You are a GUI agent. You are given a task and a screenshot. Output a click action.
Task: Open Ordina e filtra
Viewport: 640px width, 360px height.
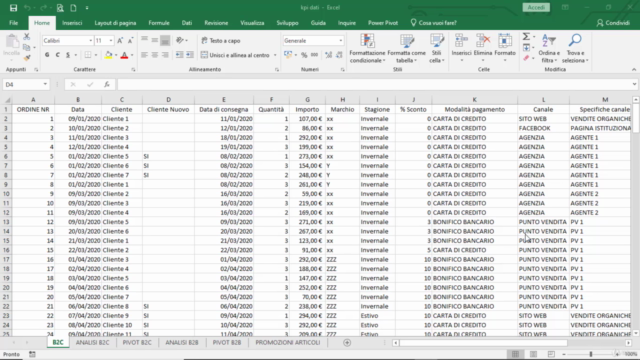coord(549,48)
